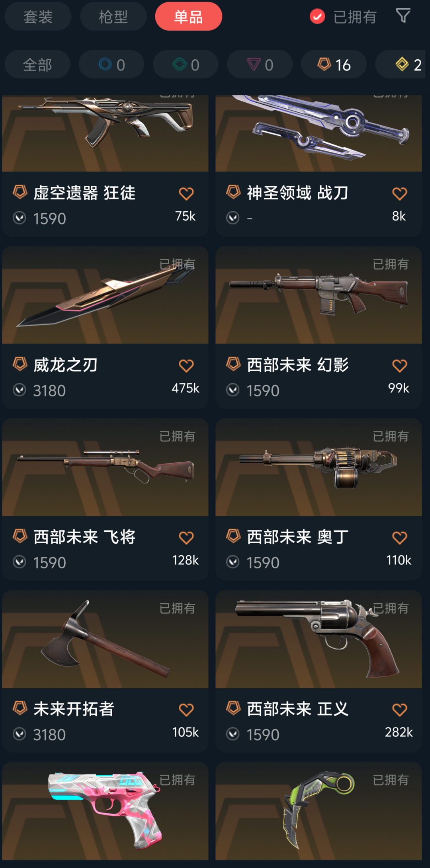Filter by orange tier showing 16
Screen dimensions: 430x868
[334, 64]
